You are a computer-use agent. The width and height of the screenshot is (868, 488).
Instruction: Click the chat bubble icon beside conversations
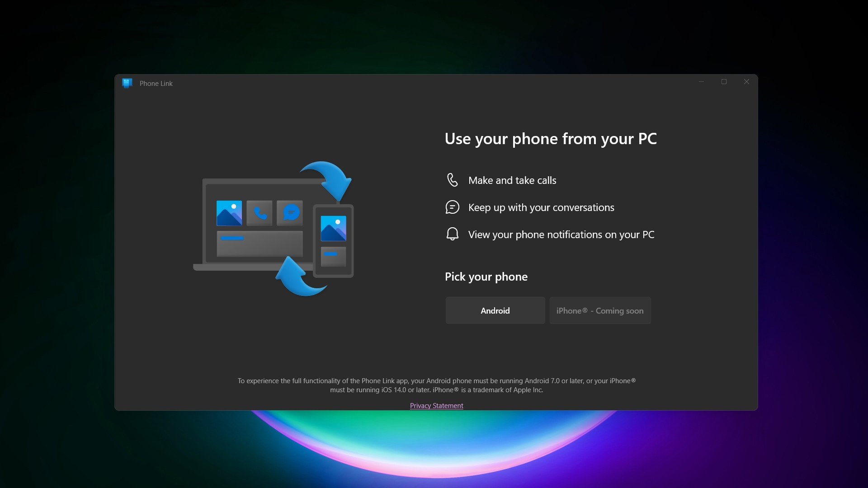pos(452,207)
